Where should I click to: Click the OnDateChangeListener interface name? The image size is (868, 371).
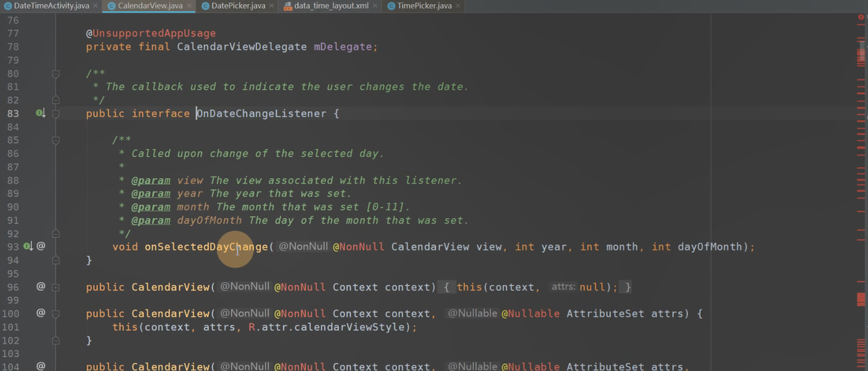click(x=261, y=113)
